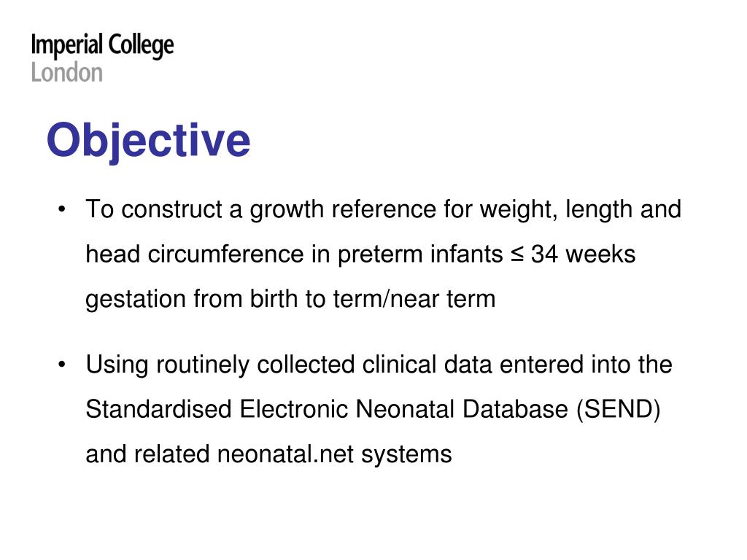Click the text 'preterm infants'
The image size is (747, 560).
point(420,254)
